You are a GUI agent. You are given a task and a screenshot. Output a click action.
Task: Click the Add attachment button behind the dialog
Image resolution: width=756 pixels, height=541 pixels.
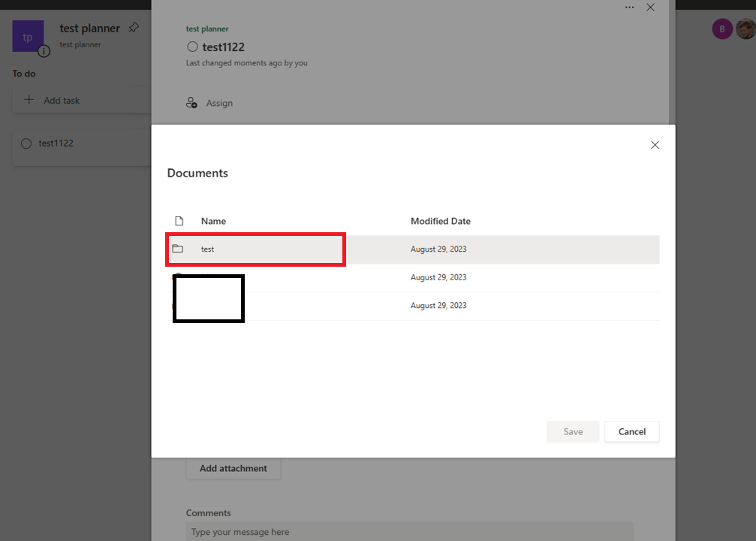pos(233,468)
